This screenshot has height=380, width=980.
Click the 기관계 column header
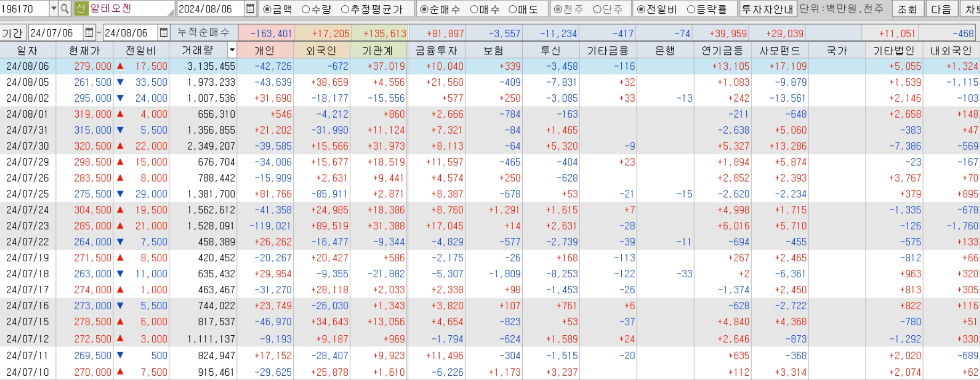click(x=378, y=51)
